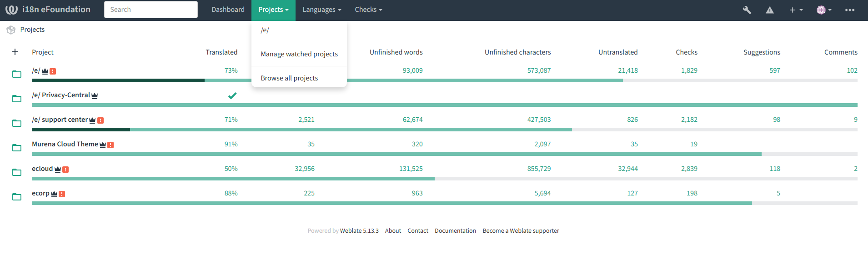Click the Projects breadcrumb cube icon
Viewport: 868px width, 270px height.
(11, 30)
